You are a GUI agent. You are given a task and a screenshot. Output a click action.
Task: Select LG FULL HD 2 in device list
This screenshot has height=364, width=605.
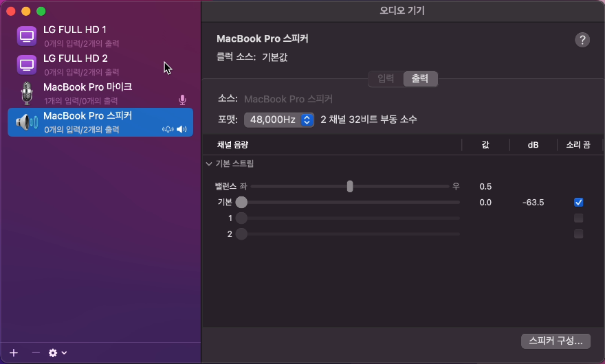(100, 65)
